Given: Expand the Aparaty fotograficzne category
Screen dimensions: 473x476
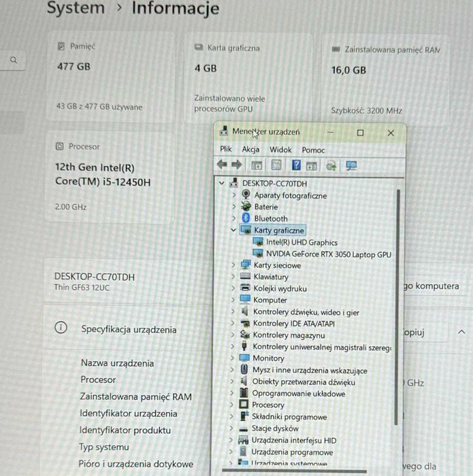Looking at the screenshot, I should coord(233,195).
